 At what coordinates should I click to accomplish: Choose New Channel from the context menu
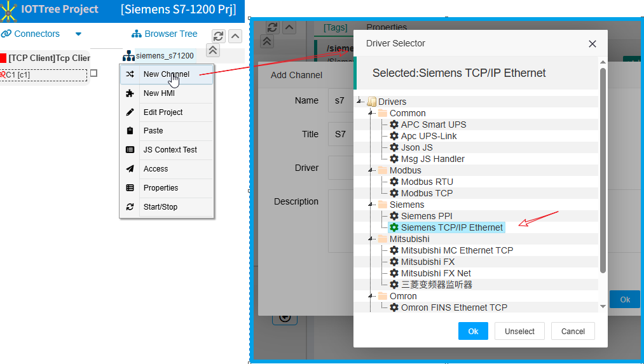(167, 74)
